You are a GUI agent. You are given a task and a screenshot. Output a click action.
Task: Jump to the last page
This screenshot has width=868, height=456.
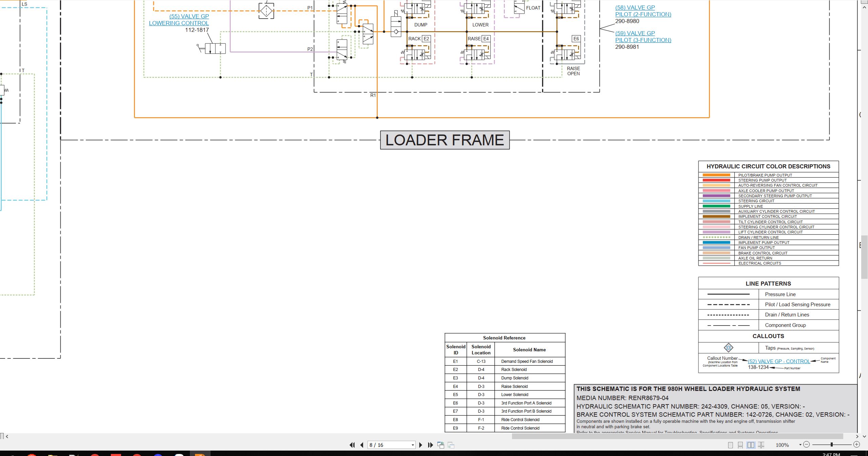coord(431,445)
